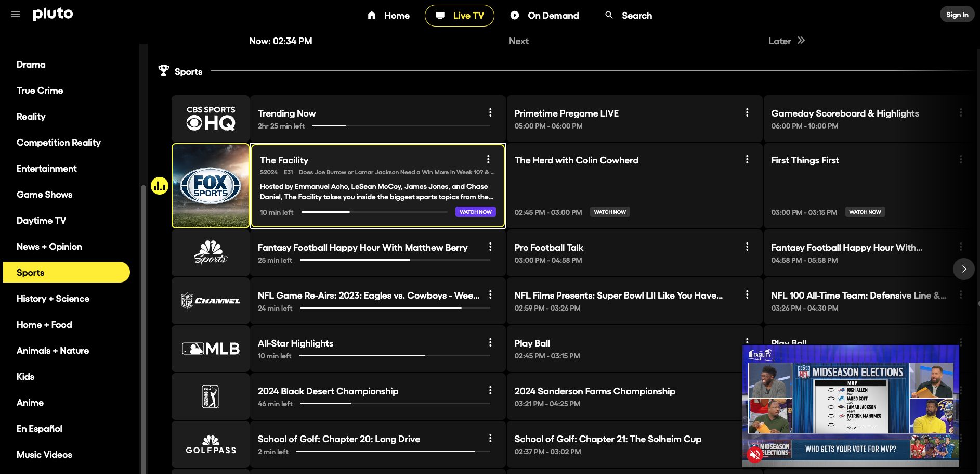
Task: Open options menu for The Facility
Action: coord(488,159)
